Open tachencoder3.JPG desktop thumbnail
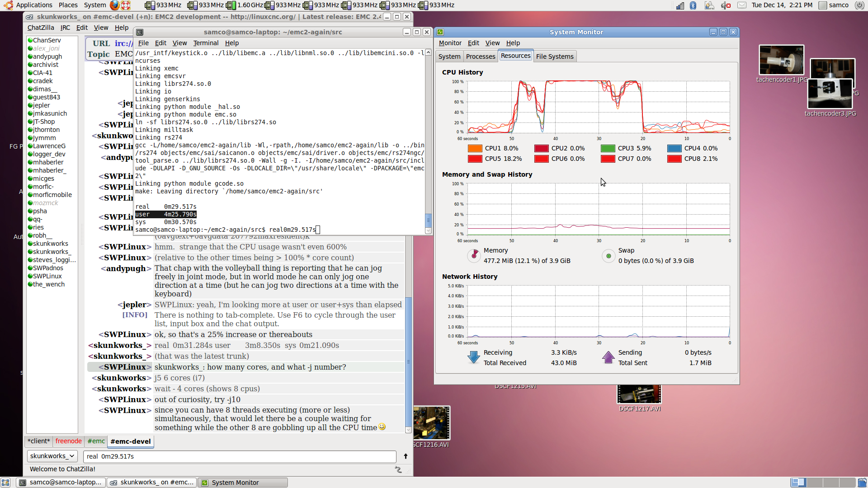This screenshot has width=868, height=488. click(x=830, y=94)
